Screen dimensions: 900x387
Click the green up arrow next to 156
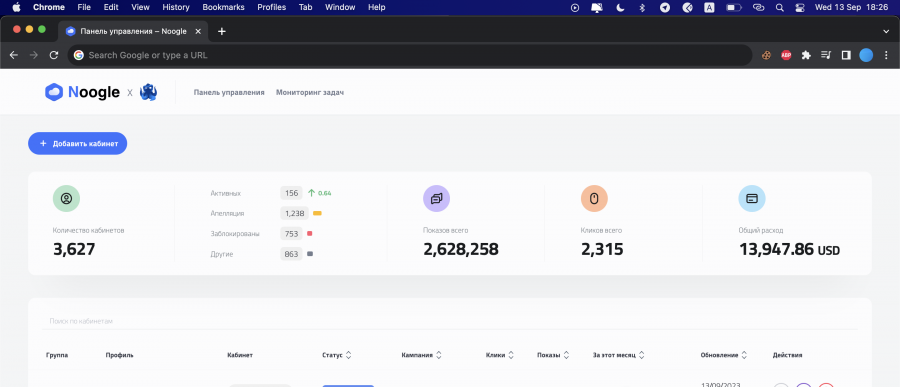point(312,193)
